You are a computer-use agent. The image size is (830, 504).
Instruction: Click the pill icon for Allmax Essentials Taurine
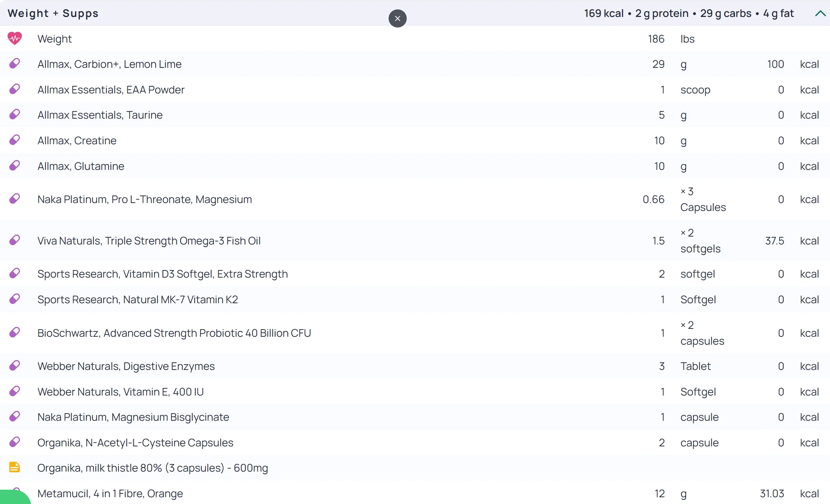pyautogui.click(x=15, y=114)
